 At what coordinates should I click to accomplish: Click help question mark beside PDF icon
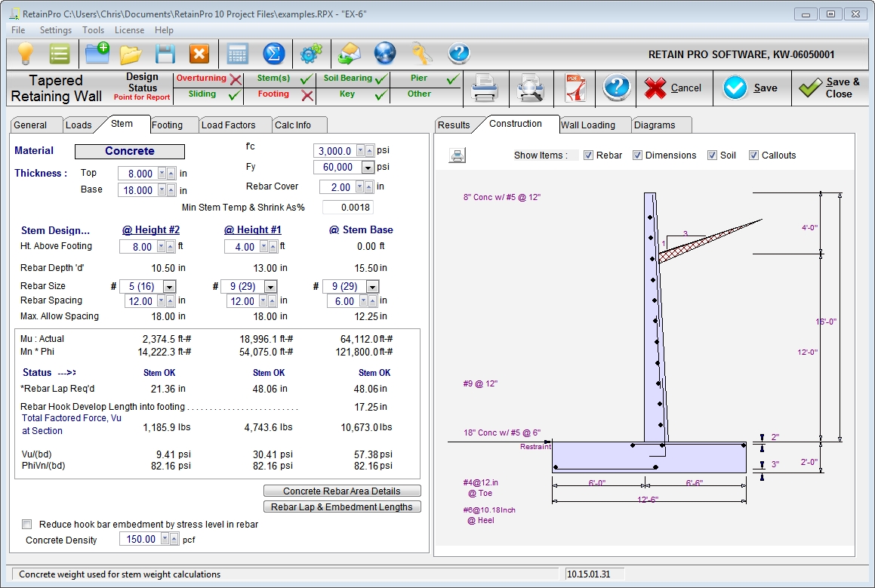[x=617, y=88]
